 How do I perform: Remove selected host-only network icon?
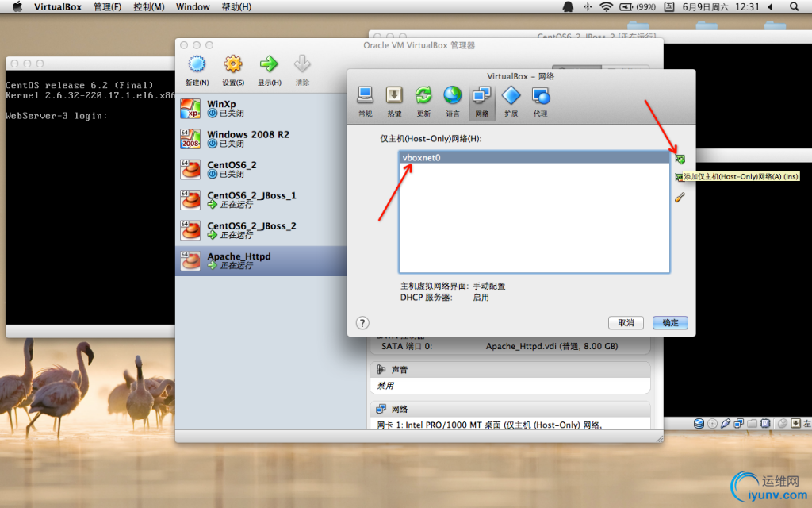[679, 178]
